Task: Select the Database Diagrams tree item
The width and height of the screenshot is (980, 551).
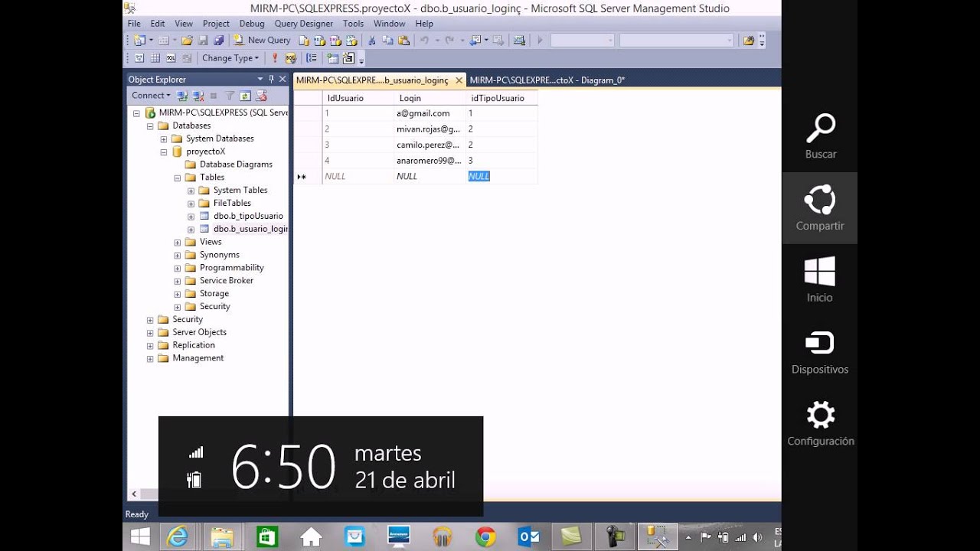Action: (236, 165)
